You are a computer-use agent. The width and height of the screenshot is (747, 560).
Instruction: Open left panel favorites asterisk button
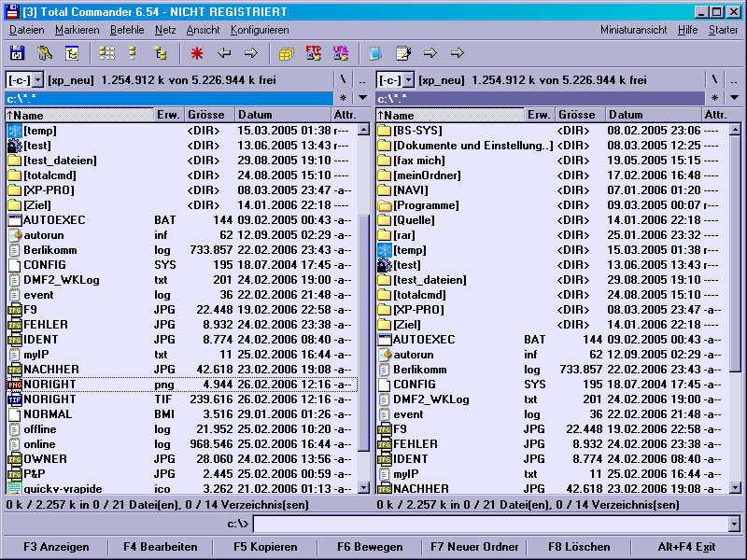pos(343,98)
